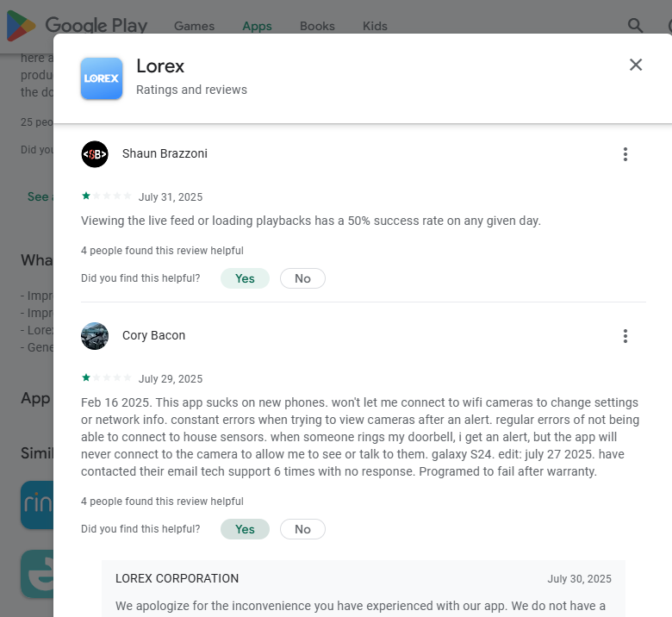Click the one-star rating on Cory's review
Screen dimensions: 672x617
point(106,377)
